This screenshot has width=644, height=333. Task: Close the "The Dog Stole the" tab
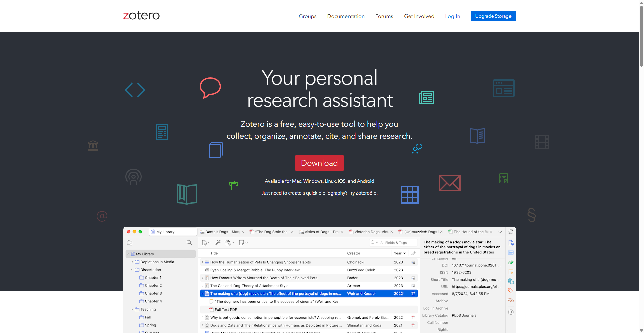click(292, 232)
